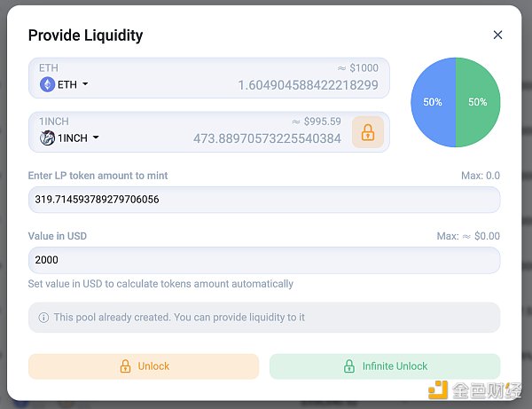Image resolution: width=532 pixels, height=409 pixels.
Task: Click the Ethereum token logo icon
Action: (47, 84)
